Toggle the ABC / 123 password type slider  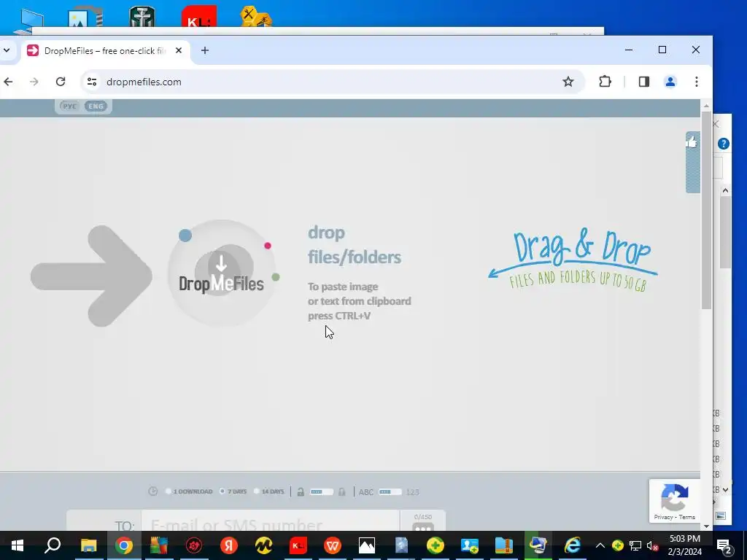390,492
